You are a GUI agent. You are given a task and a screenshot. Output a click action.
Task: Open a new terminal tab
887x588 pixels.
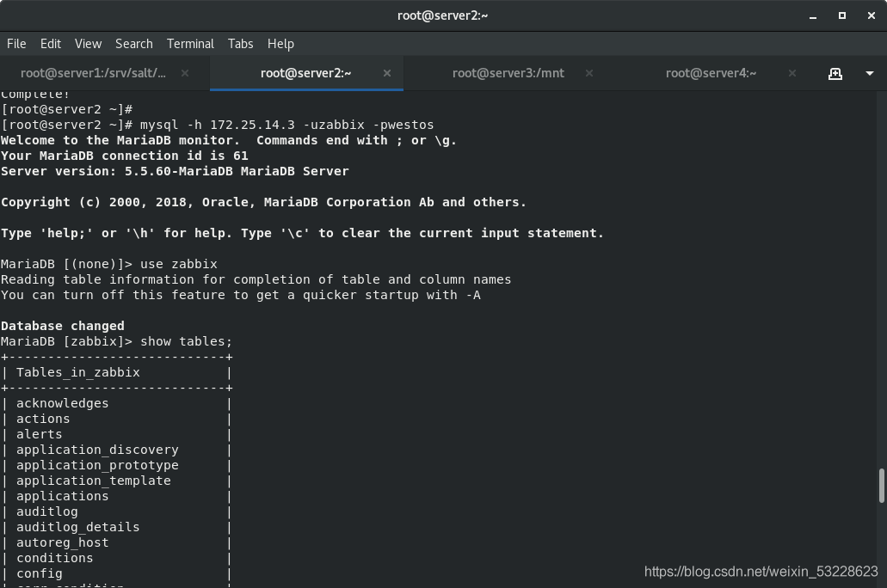click(835, 74)
